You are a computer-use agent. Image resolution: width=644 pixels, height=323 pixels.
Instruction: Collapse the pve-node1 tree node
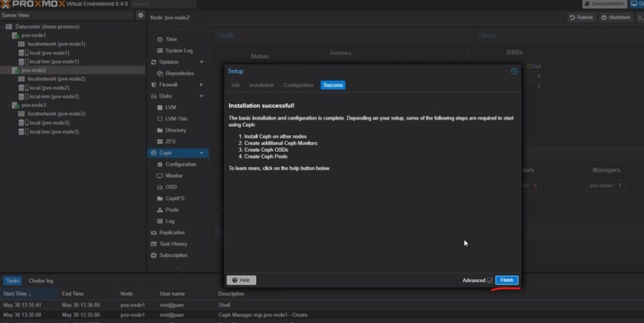[9, 35]
